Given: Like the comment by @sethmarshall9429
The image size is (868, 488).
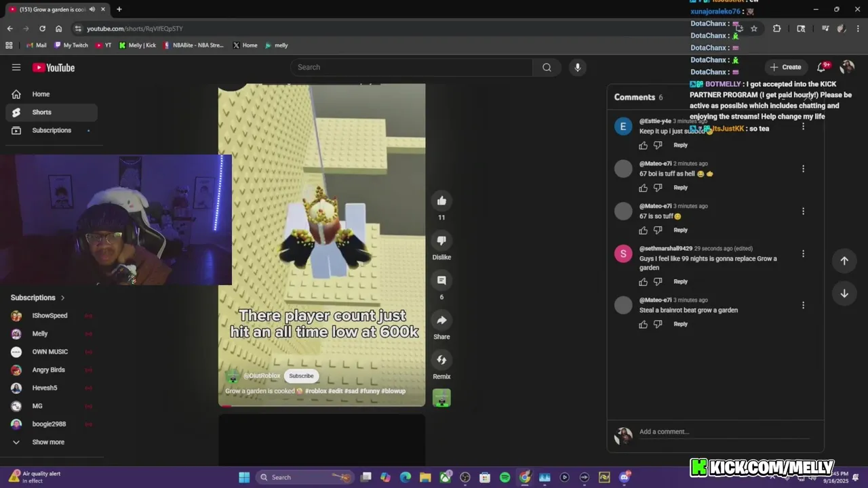Looking at the screenshot, I should coord(643,282).
